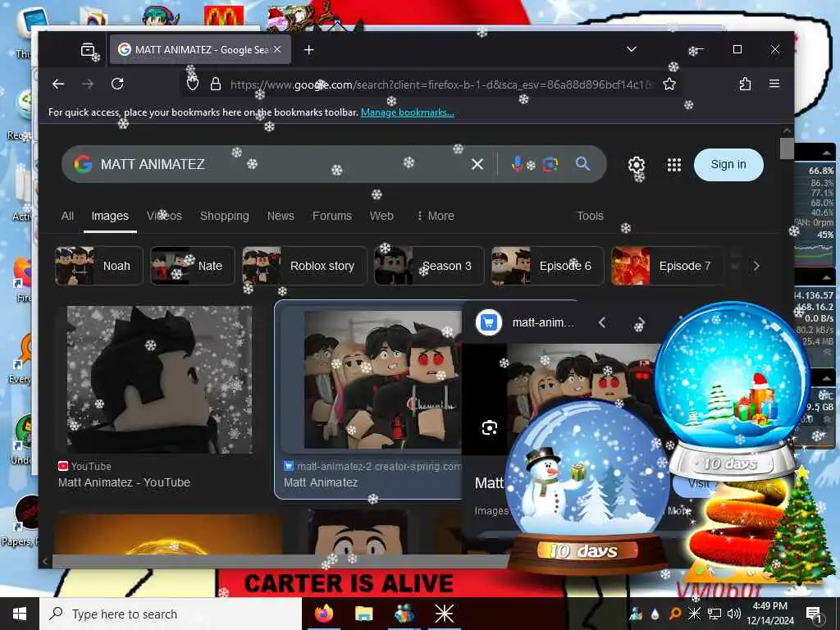Open the search Tools options
Image resolution: width=840 pixels, height=630 pixels.
tap(590, 216)
